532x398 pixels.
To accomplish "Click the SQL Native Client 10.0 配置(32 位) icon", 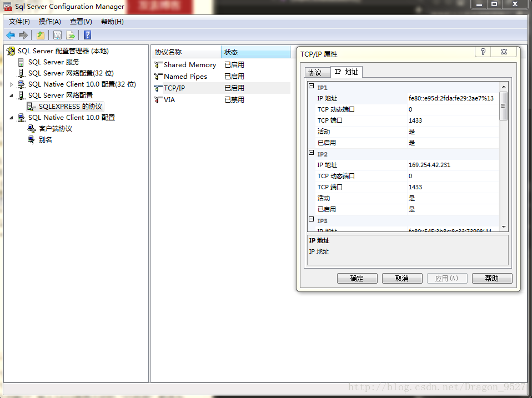I will pos(21,84).
